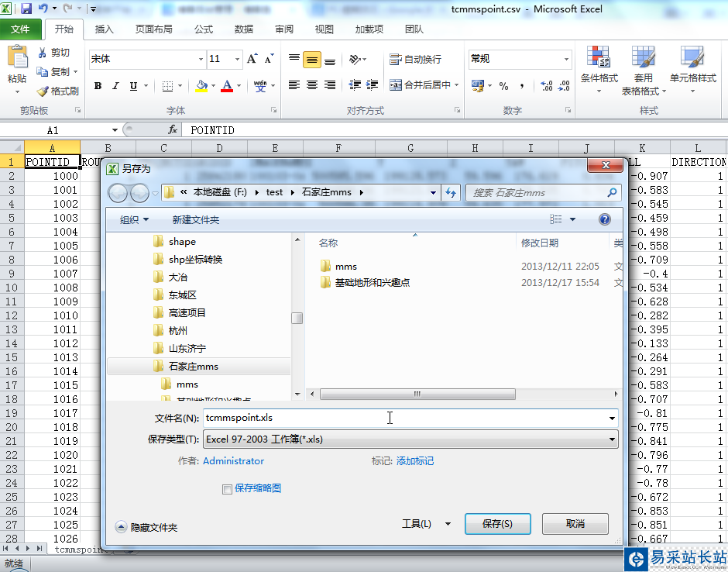The width and height of the screenshot is (728, 572).
Task: Open the font name dropdown
Action: (201, 59)
